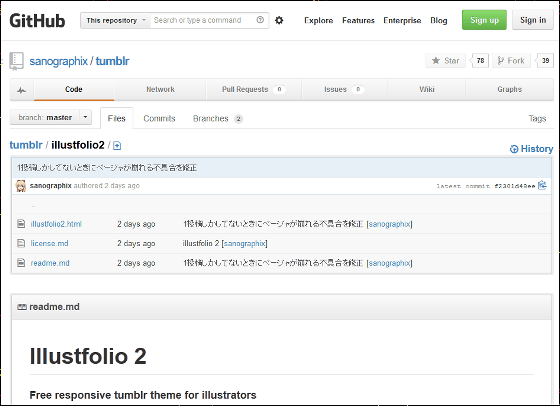Open the advanced search gear icon
Image resolution: width=560 pixels, height=406 pixels.
(279, 20)
